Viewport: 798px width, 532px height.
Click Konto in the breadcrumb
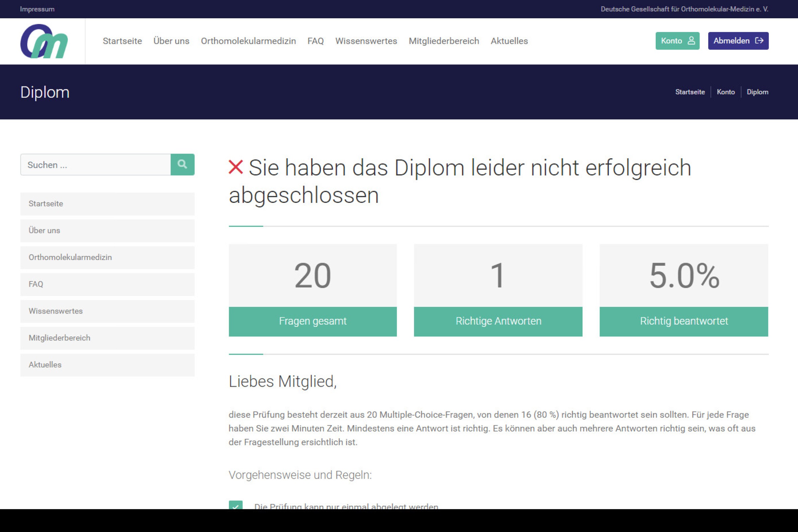[726, 92]
